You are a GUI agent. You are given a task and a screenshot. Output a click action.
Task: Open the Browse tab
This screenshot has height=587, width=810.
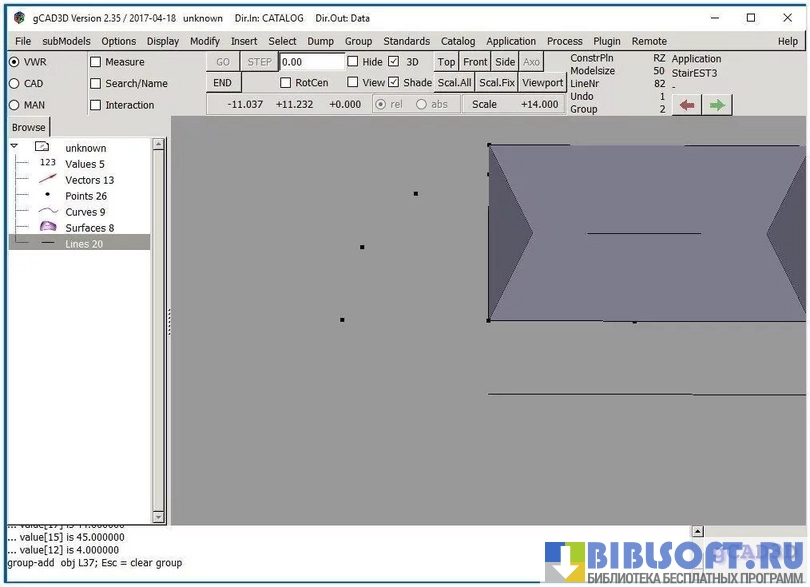pyautogui.click(x=28, y=127)
